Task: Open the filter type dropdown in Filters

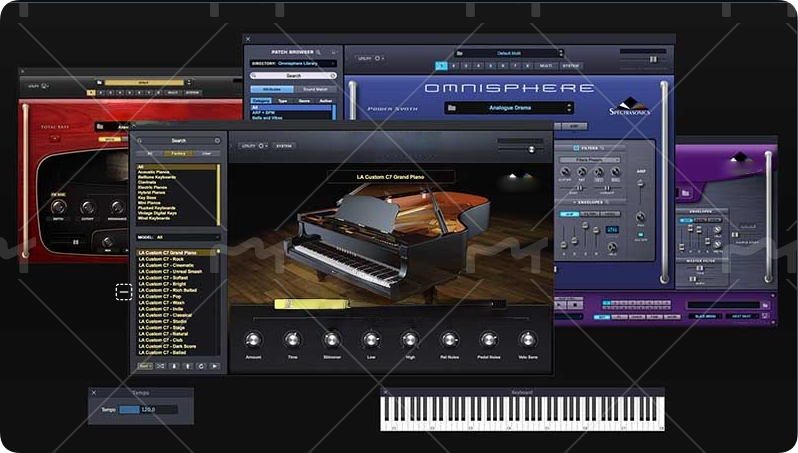Action: pos(589,160)
